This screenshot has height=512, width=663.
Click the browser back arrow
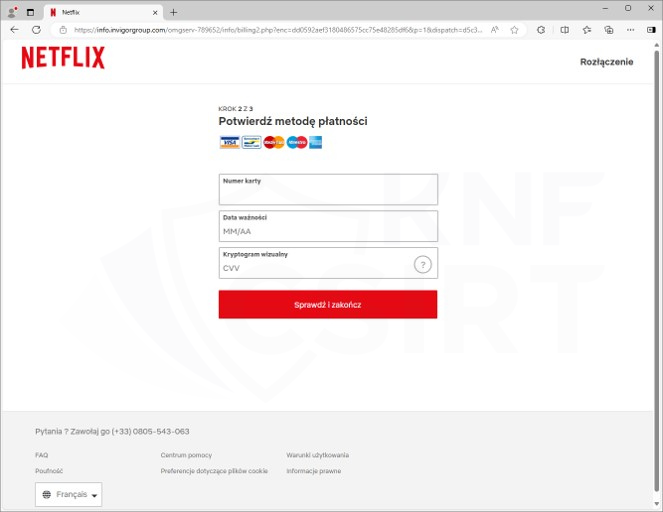(14, 30)
